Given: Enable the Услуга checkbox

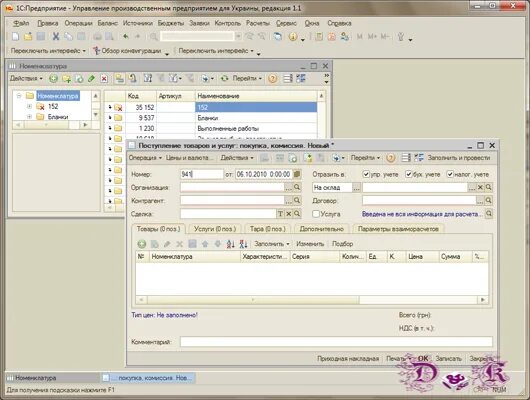Looking at the screenshot, I should point(316,214).
